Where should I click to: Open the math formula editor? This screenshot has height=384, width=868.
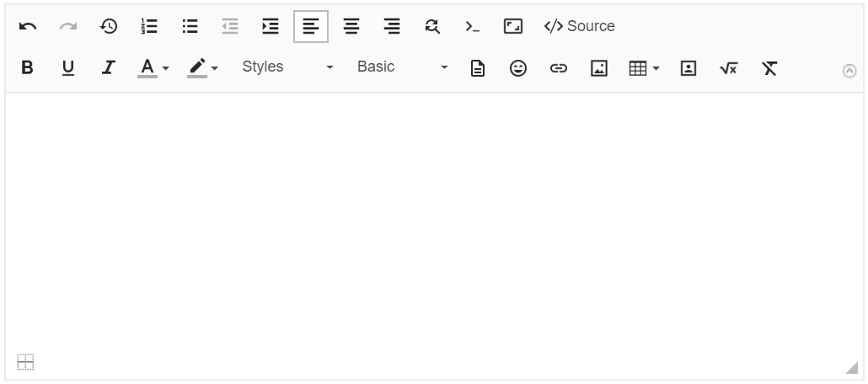[x=729, y=68]
